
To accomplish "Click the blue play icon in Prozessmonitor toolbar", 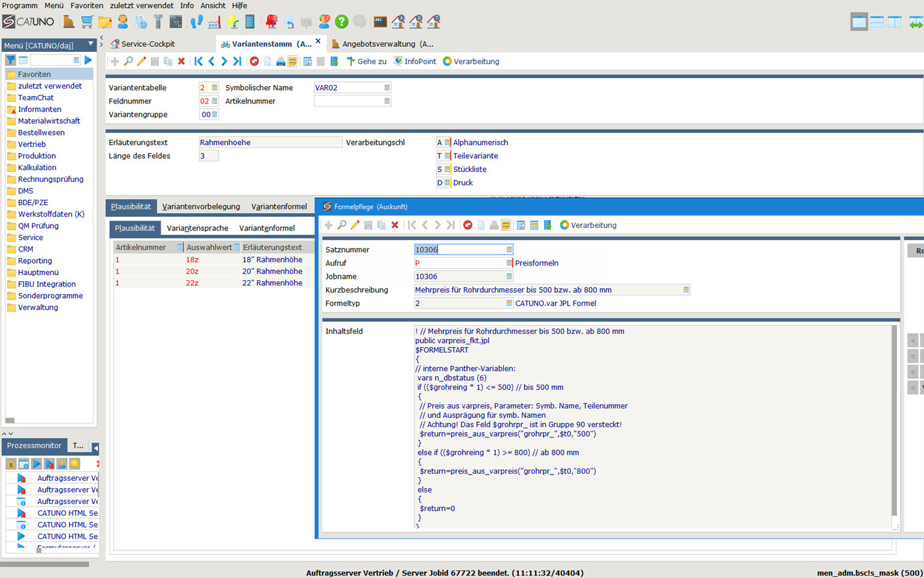I will (x=36, y=464).
